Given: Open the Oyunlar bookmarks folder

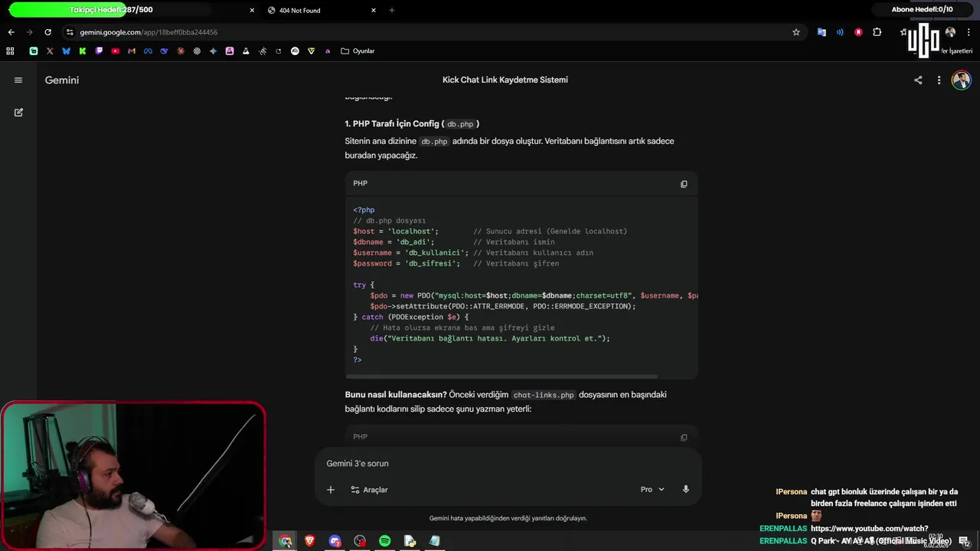Looking at the screenshot, I should pyautogui.click(x=358, y=51).
